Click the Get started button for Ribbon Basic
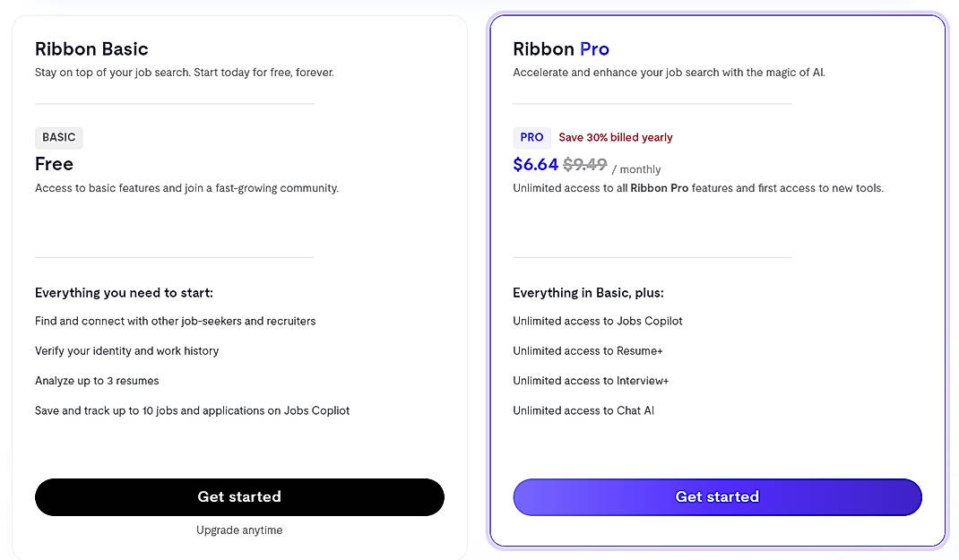 pyautogui.click(x=239, y=497)
